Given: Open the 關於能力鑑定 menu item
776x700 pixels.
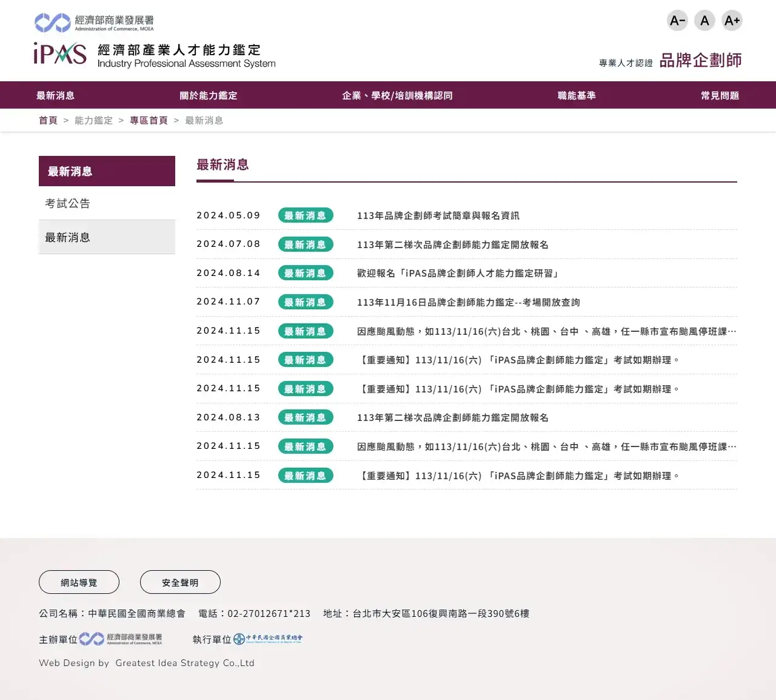Looking at the screenshot, I should 209,95.
